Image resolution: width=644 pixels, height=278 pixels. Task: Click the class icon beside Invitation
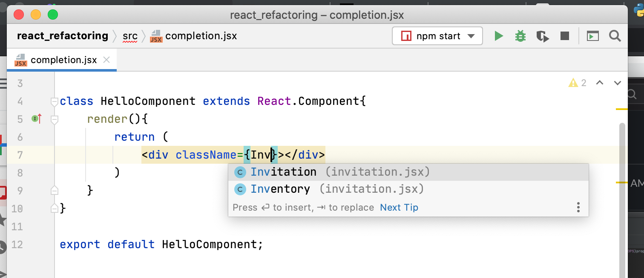coord(240,172)
